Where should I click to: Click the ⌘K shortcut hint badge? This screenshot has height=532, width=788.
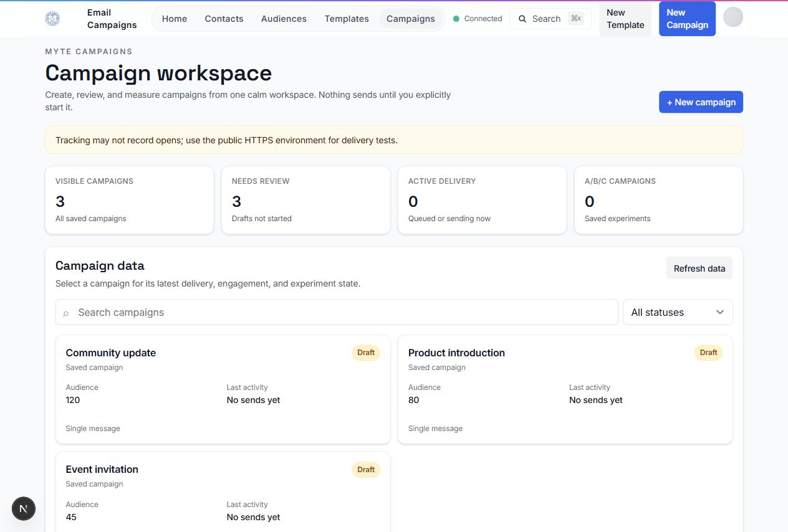[x=576, y=19]
